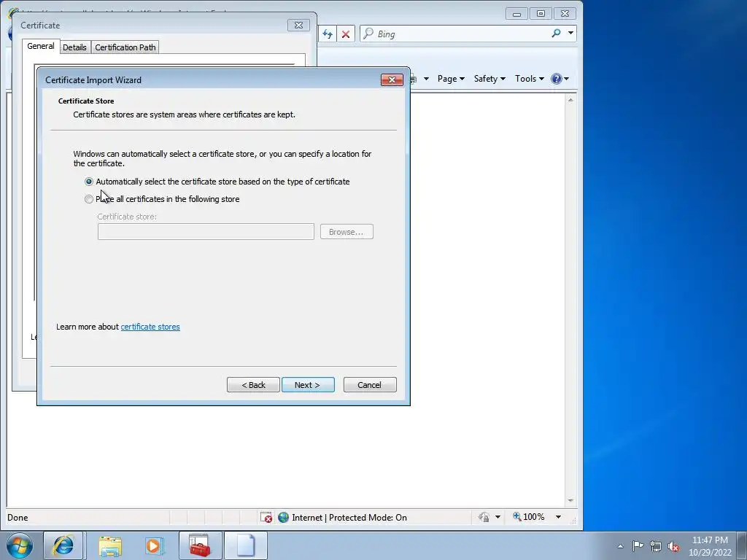Image resolution: width=747 pixels, height=560 pixels.
Task: Go Back in the Certificate Import Wizard
Action: point(253,385)
